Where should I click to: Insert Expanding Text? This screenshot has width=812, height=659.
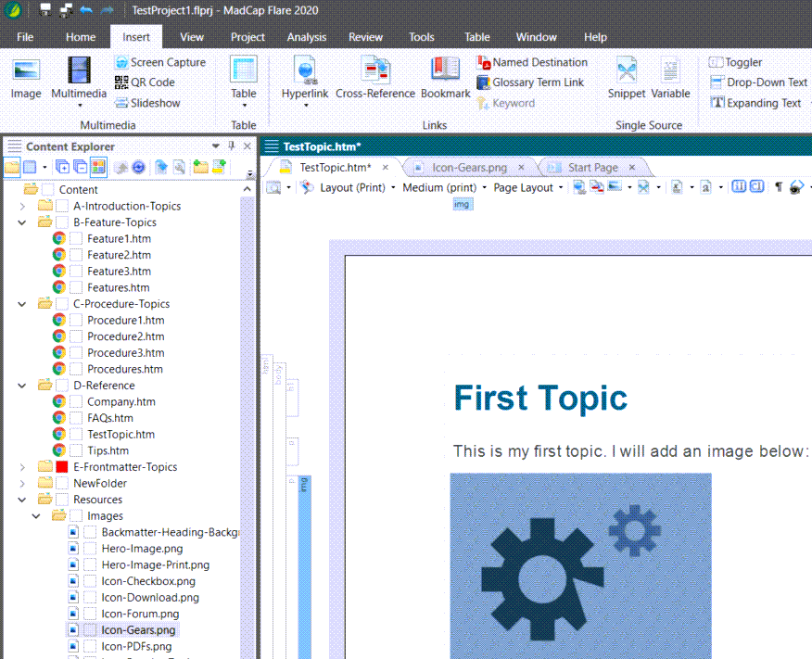tap(756, 103)
